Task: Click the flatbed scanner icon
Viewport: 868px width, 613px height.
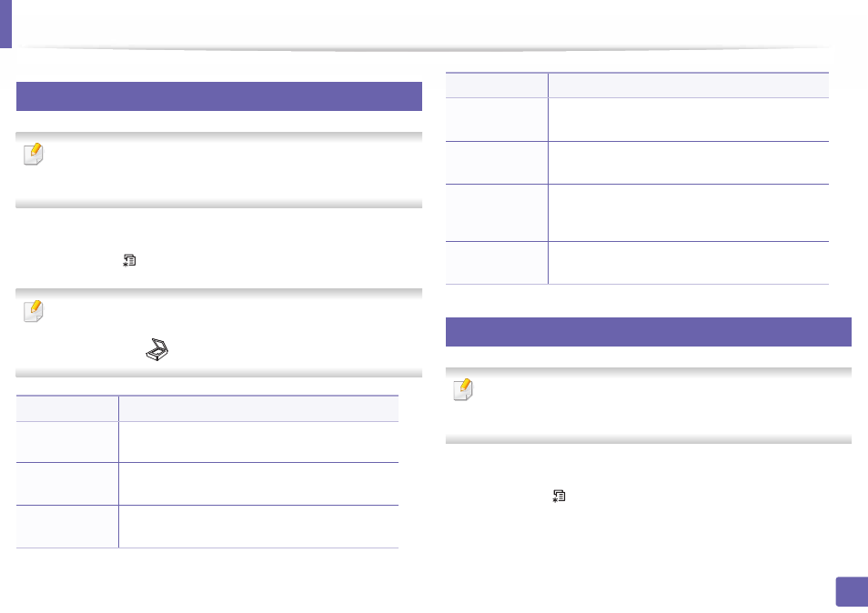Action: (156, 349)
